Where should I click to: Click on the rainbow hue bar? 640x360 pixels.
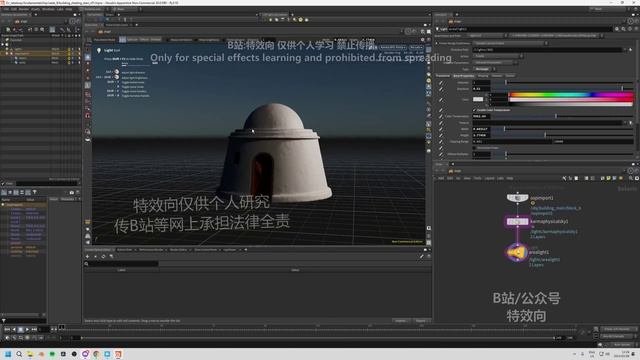[x=571, y=95]
